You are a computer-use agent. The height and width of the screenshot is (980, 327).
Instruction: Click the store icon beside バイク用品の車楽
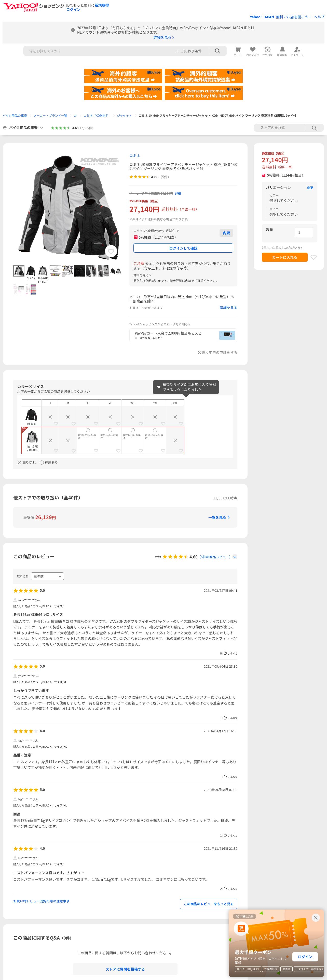click(x=5, y=128)
